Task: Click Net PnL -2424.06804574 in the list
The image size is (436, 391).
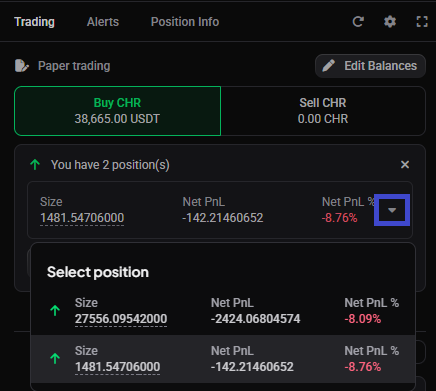Action: [x=255, y=319]
